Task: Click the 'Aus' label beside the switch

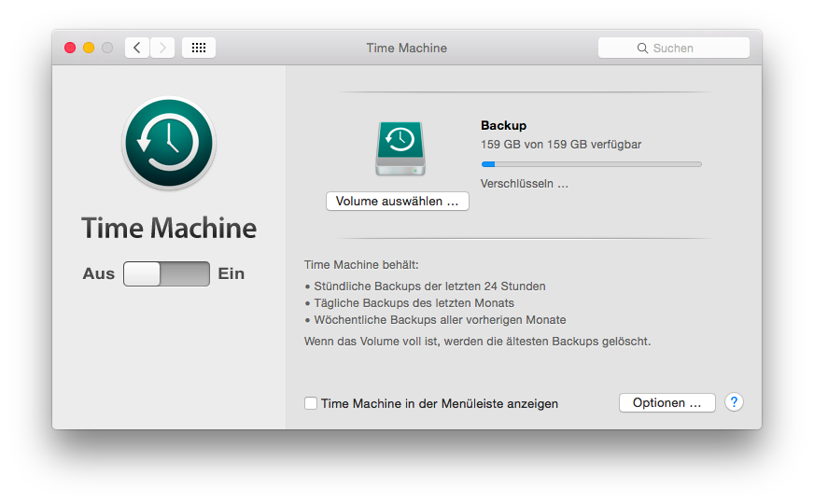Action: point(99,273)
